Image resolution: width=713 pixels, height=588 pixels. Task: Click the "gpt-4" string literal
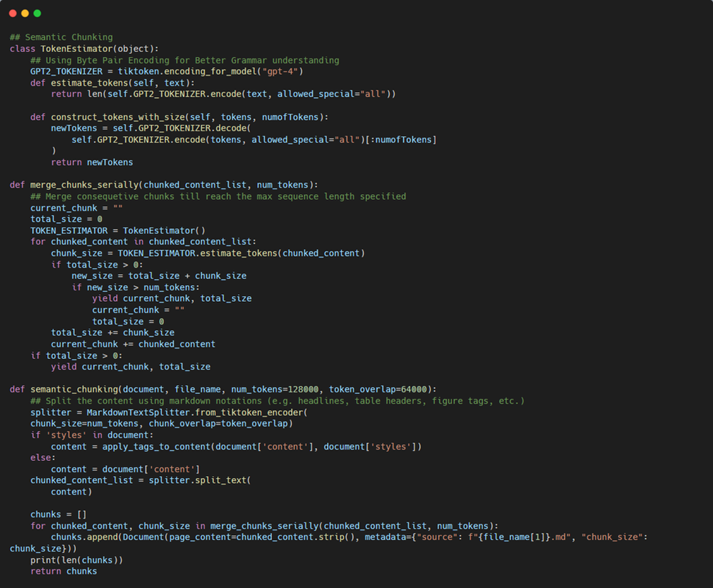tap(280, 71)
